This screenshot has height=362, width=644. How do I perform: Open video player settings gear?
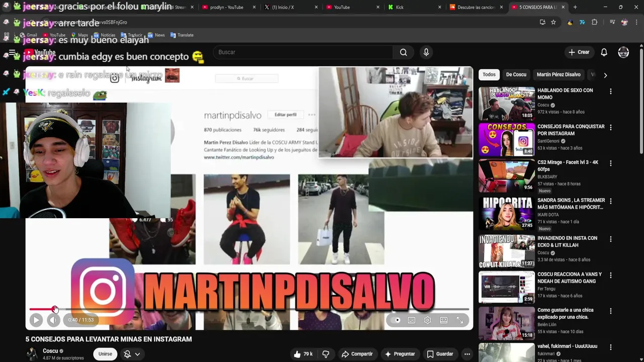[x=428, y=320]
